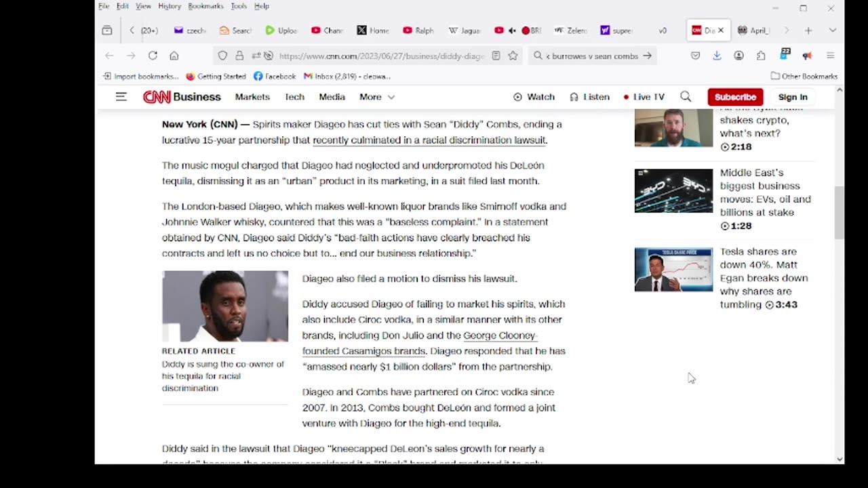Open the Firefox application menu
Image resolution: width=868 pixels, height=488 pixels.
pyautogui.click(x=830, y=56)
